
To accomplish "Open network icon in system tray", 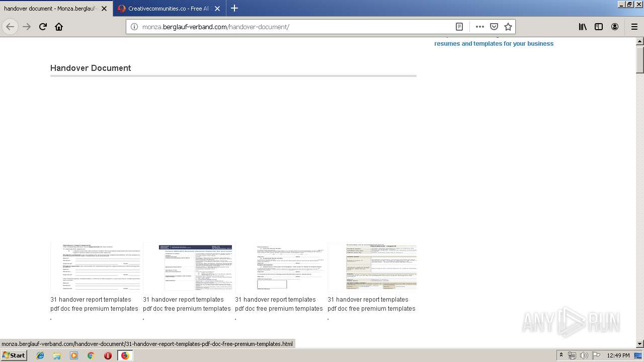I will [572, 355].
